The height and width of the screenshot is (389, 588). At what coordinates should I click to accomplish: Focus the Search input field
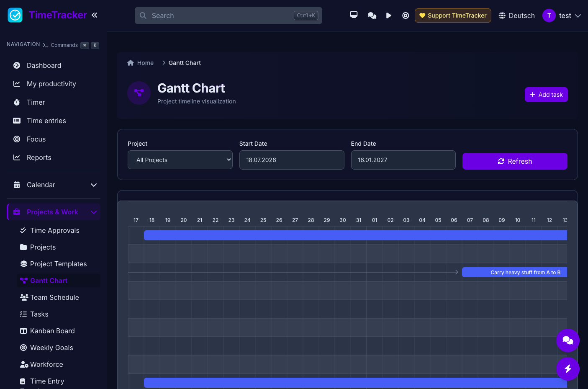click(x=229, y=15)
